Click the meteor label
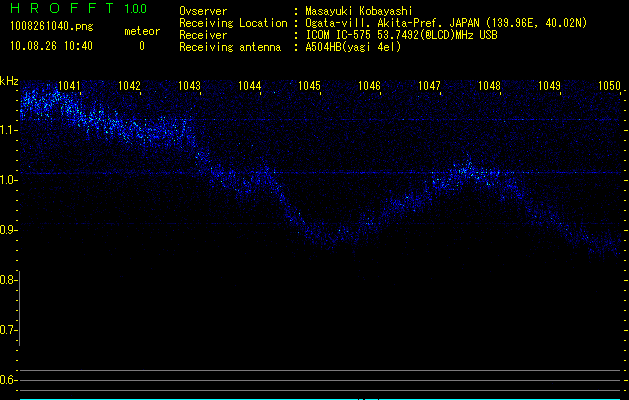Viewport: 629px width, 400px height. click(x=141, y=31)
